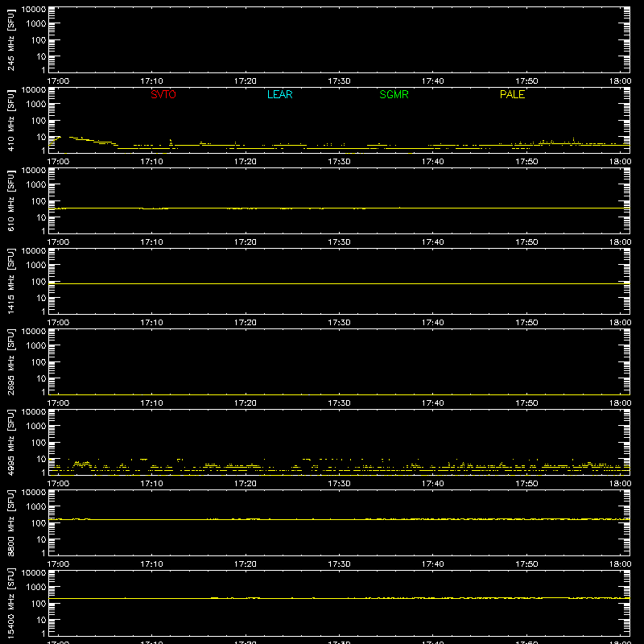Select the '410 MHz [SFU]' axis title
Viewport: 644px width, 644px height.
coord(10,120)
